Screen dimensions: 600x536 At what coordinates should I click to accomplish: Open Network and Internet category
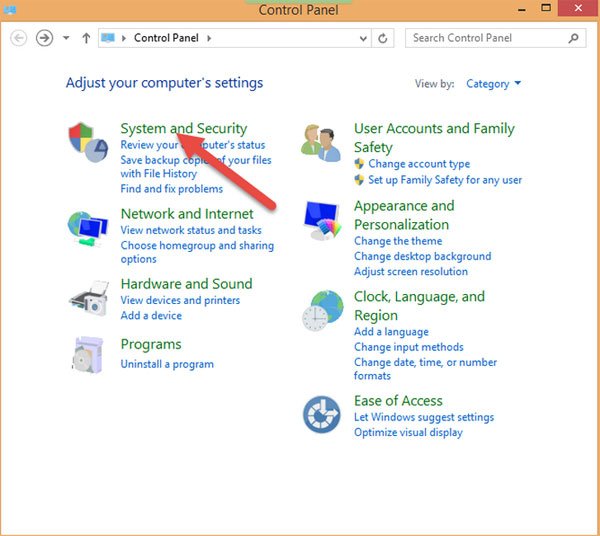tap(187, 213)
